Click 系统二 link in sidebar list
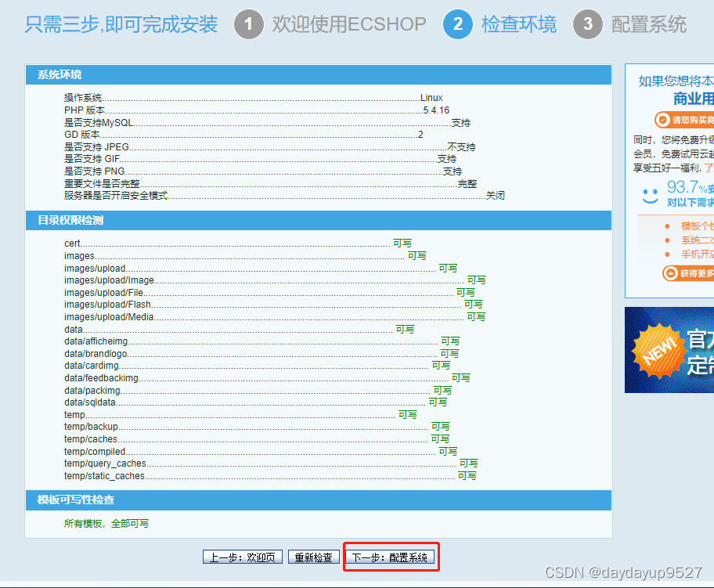The image size is (714, 588). 697,240
